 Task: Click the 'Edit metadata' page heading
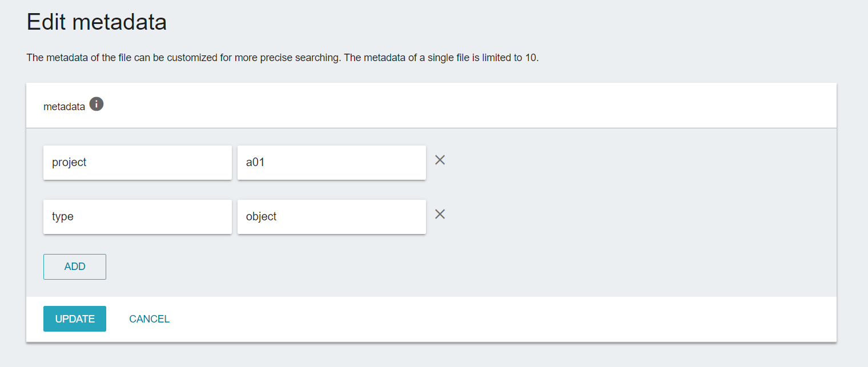pos(97,22)
